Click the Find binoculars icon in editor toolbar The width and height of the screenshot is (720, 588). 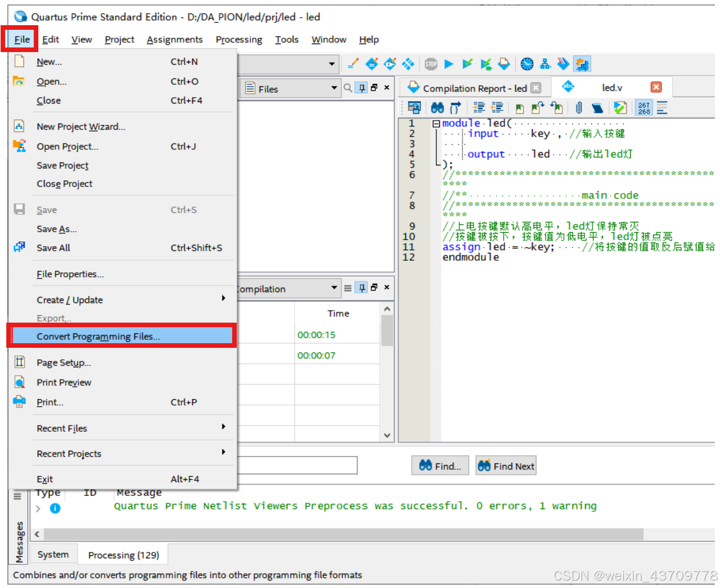tap(437, 108)
